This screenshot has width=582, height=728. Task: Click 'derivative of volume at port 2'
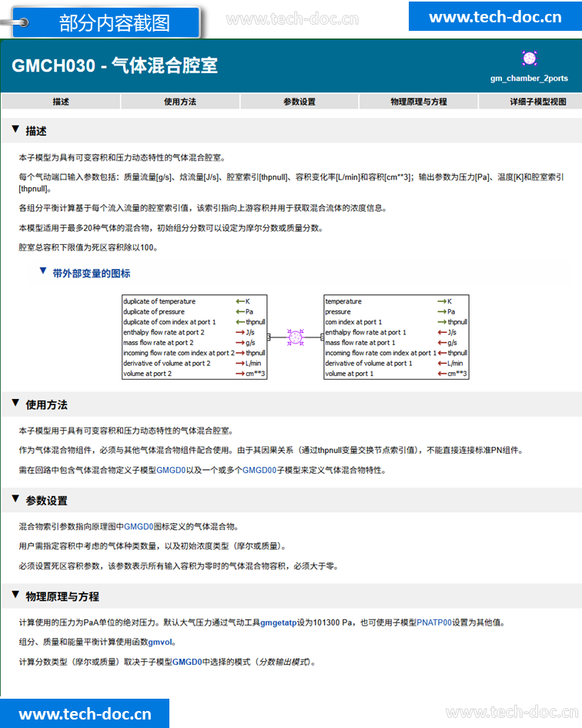(x=166, y=363)
